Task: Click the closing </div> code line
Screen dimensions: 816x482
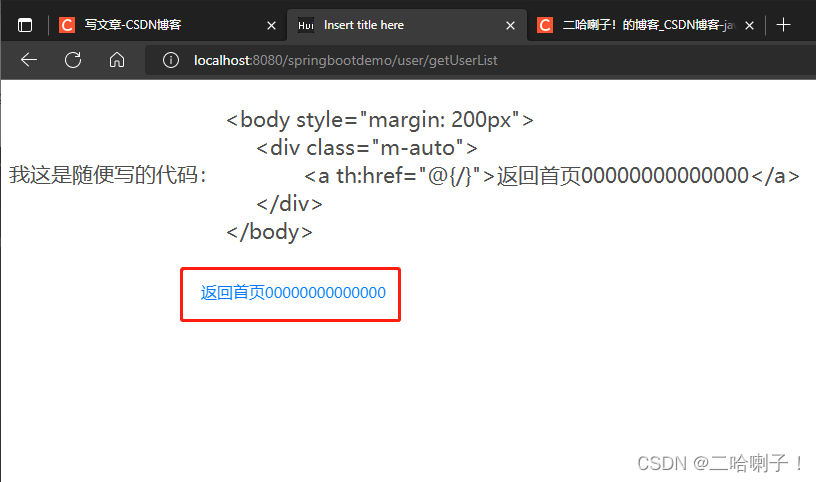Action: [x=289, y=204]
